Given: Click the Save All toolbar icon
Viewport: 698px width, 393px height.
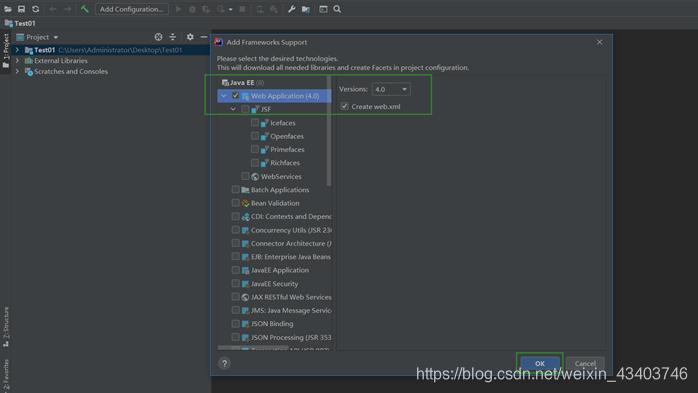Looking at the screenshot, I should point(21,9).
